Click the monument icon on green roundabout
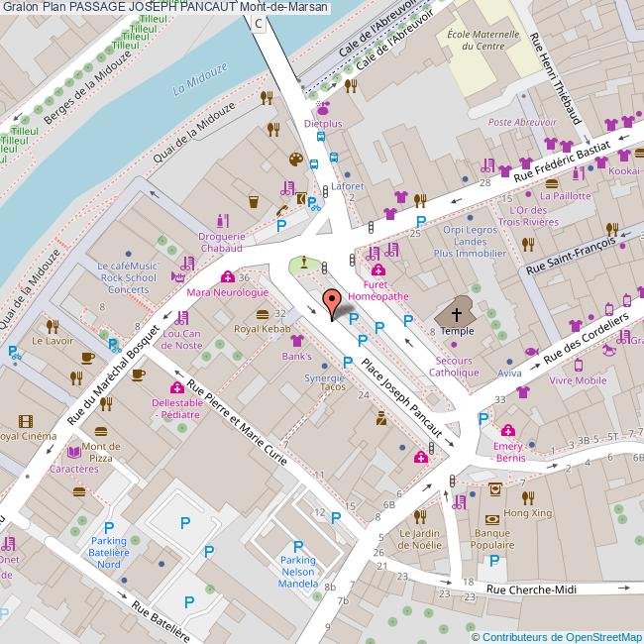644x644 pixels. (301, 264)
